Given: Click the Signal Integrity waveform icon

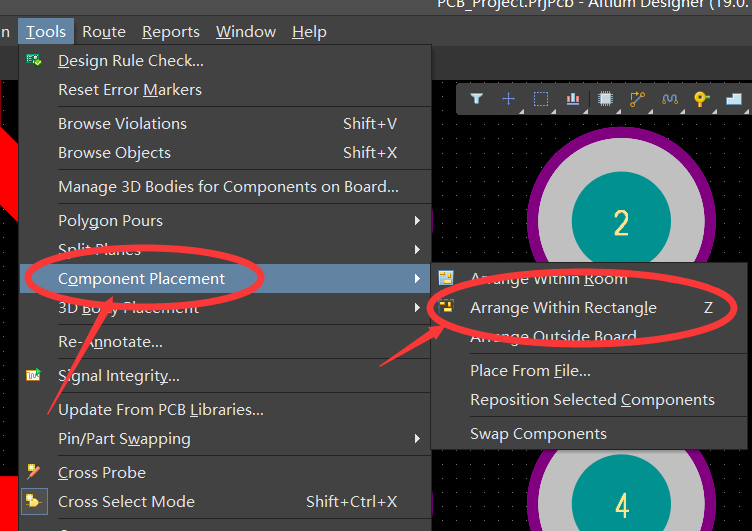Looking at the screenshot, I should (34, 375).
